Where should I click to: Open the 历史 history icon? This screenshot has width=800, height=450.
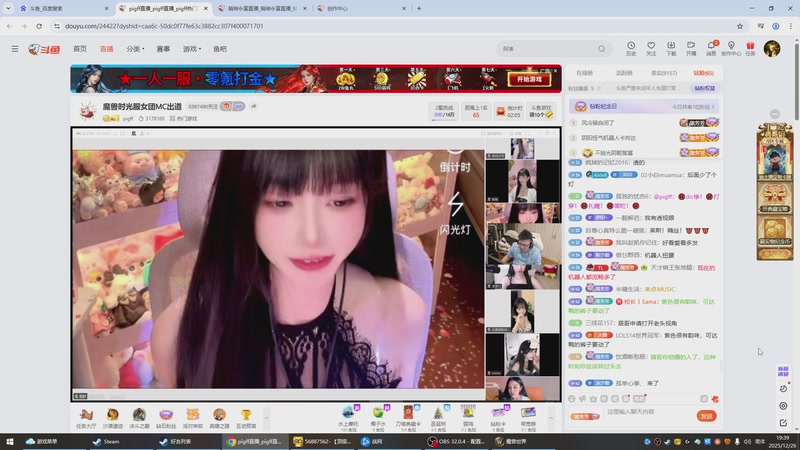point(631,48)
